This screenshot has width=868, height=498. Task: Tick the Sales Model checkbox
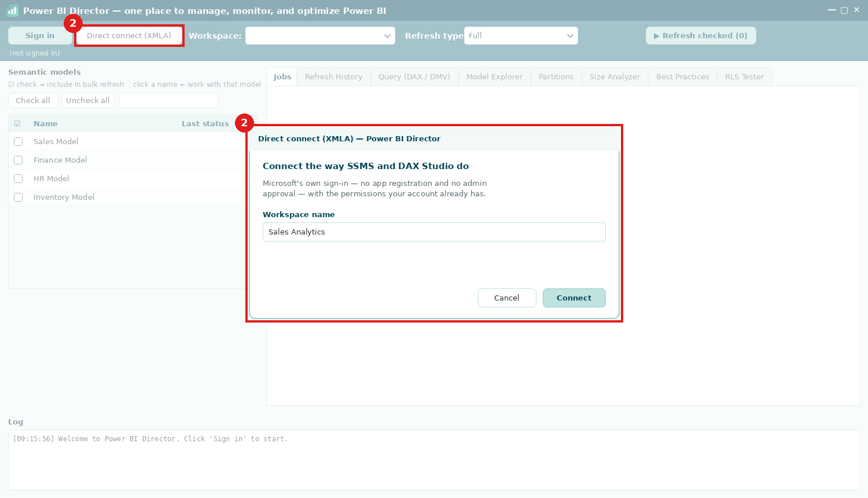[x=19, y=142]
